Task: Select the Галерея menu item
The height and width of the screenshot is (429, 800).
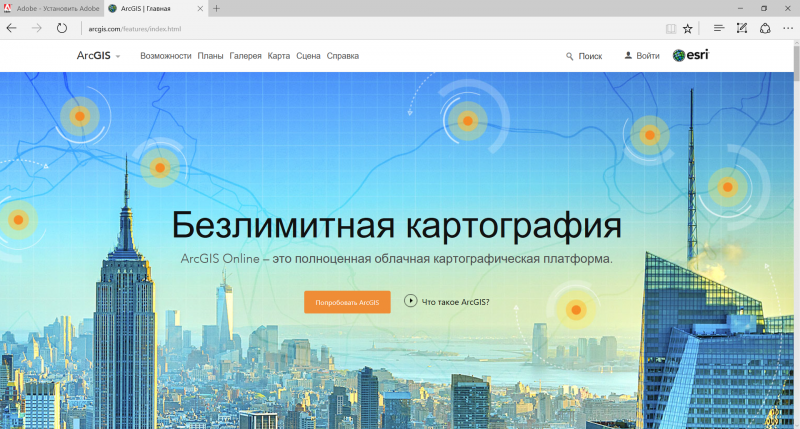Action: point(245,56)
